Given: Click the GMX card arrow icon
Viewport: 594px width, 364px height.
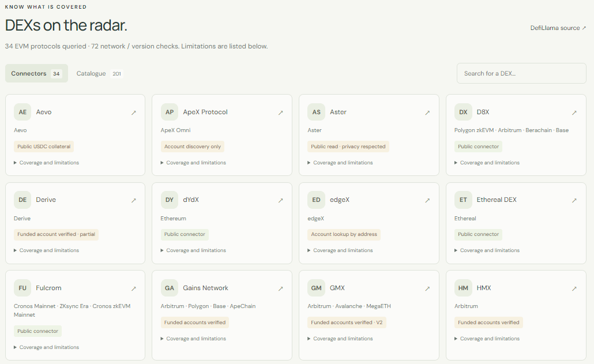Looking at the screenshot, I should point(427,288).
